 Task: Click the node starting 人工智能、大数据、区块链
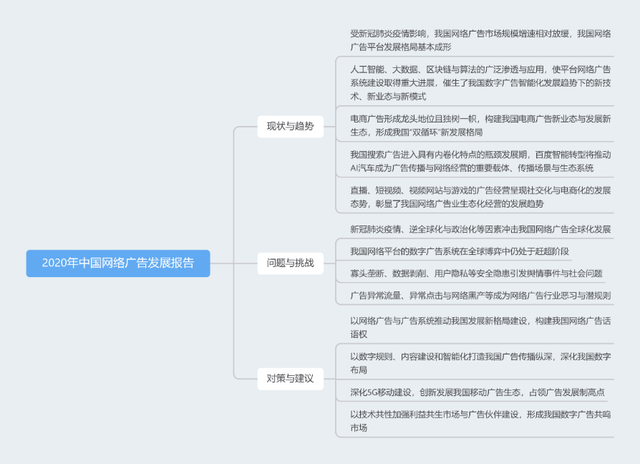point(480,83)
